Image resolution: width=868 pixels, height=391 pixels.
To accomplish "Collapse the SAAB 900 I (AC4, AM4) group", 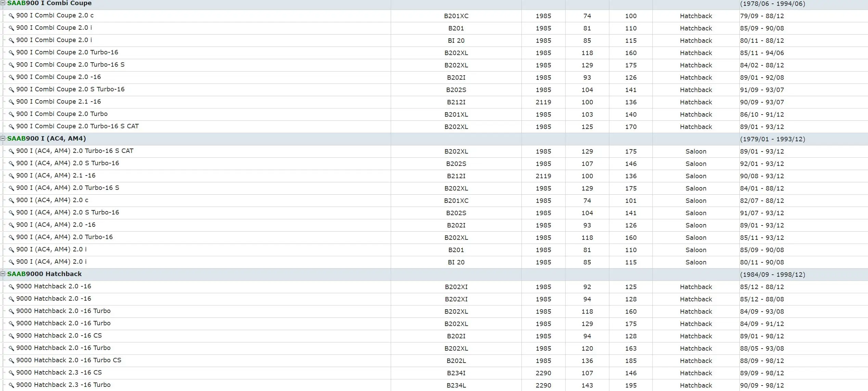I will click(x=3, y=139).
